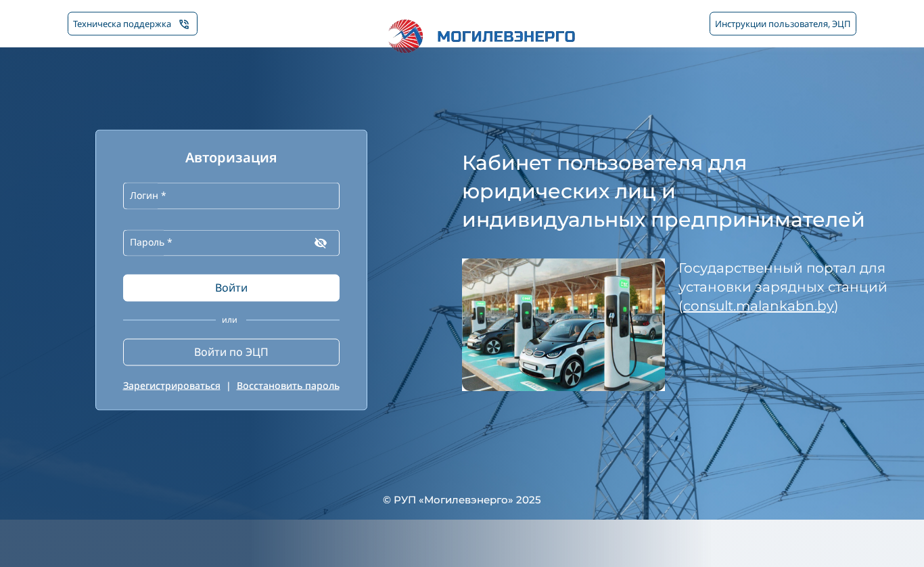Follow the consult.malankabn.by link

pyautogui.click(x=758, y=306)
